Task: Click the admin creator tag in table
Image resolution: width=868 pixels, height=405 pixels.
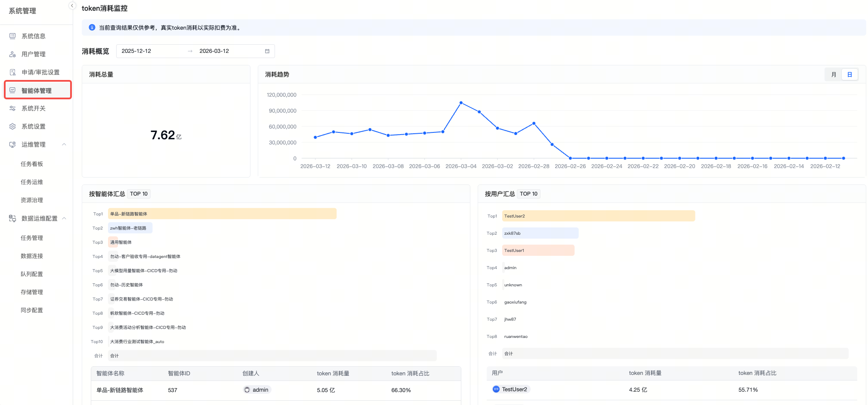Action: 256,390
